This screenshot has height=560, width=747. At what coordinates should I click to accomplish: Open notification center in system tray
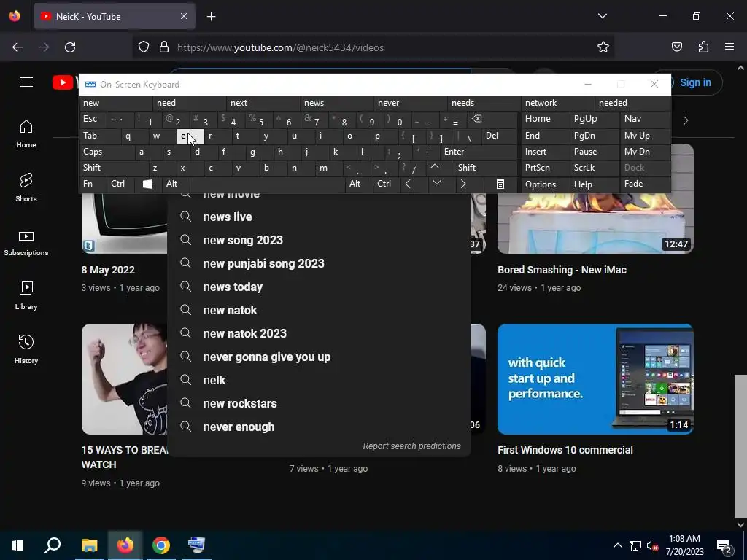pyautogui.click(x=724, y=545)
